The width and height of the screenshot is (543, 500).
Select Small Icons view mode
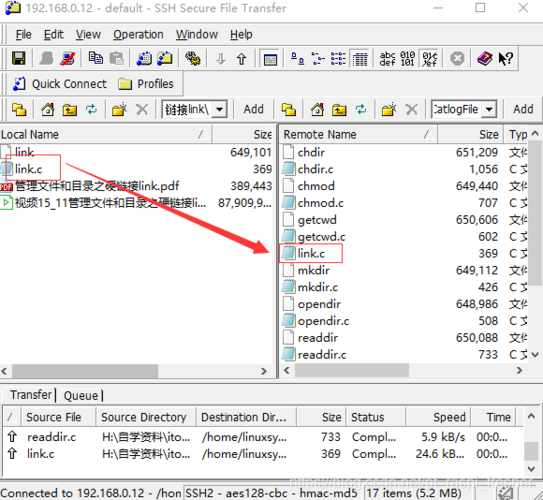pos(318,58)
